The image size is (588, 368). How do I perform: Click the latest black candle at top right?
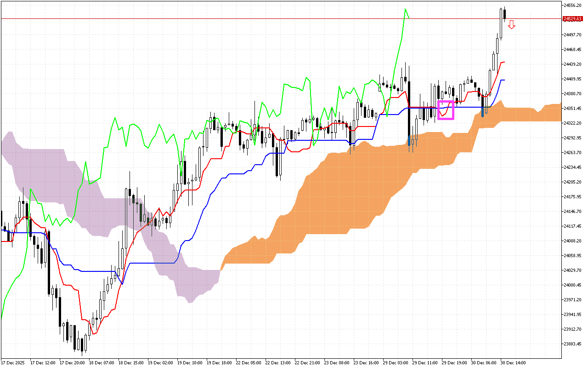(x=505, y=14)
